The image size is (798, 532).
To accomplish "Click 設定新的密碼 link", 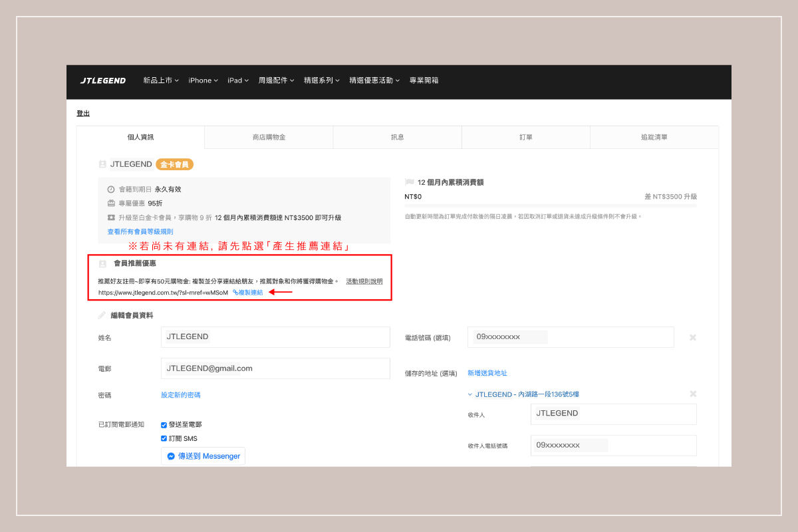I will tap(180, 395).
